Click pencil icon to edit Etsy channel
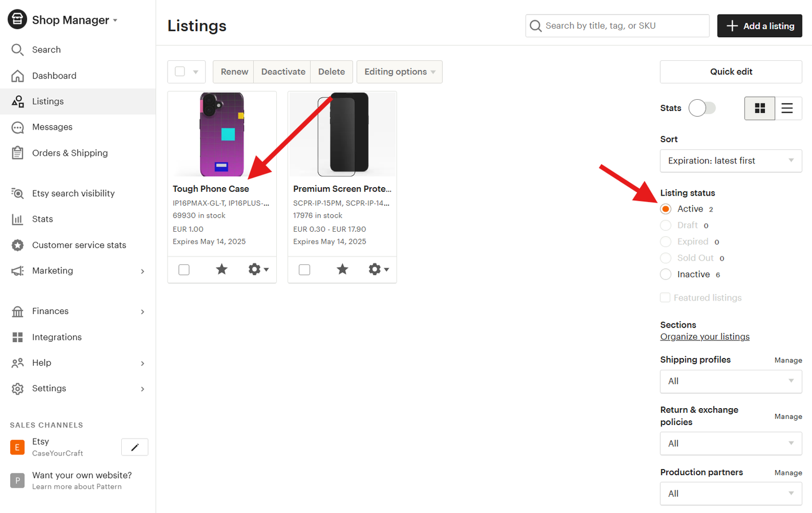Image resolution: width=812 pixels, height=513 pixels. point(135,447)
